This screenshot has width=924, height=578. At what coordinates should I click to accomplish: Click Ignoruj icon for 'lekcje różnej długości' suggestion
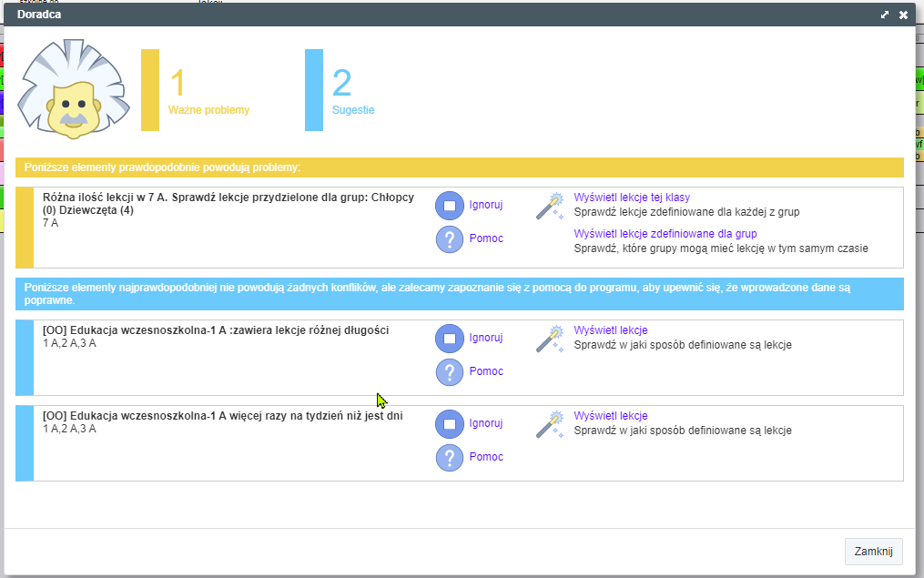450,339
